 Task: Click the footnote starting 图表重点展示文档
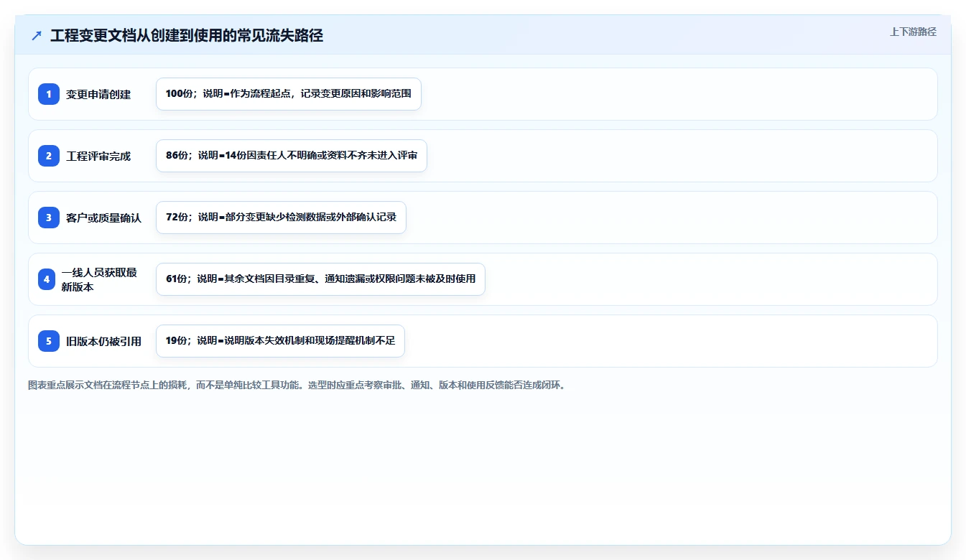[297, 386]
